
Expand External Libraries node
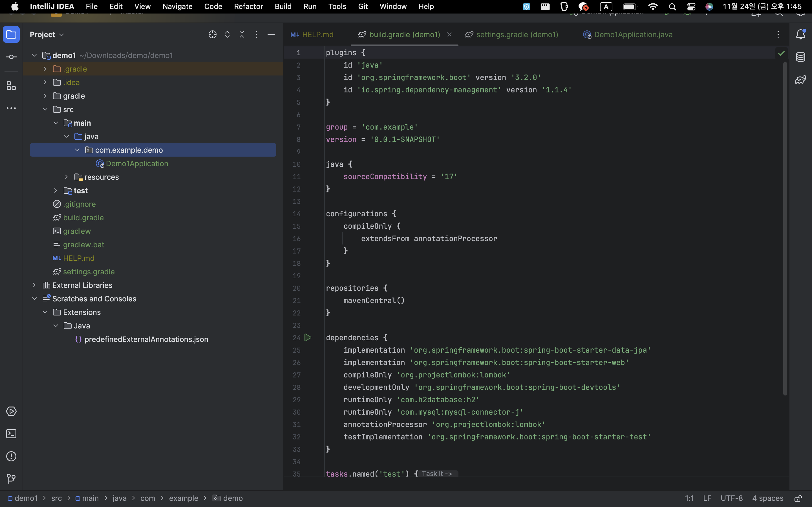[34, 285]
